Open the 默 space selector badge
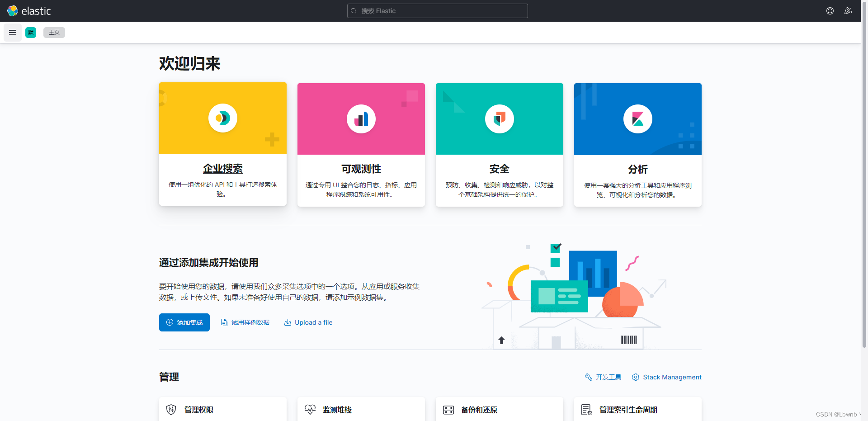868x421 pixels. pyautogui.click(x=30, y=32)
